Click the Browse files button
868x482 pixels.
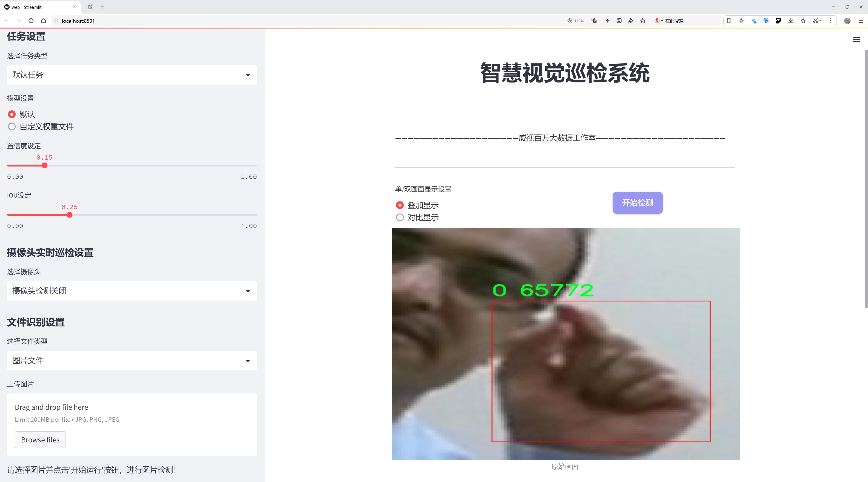pos(40,440)
